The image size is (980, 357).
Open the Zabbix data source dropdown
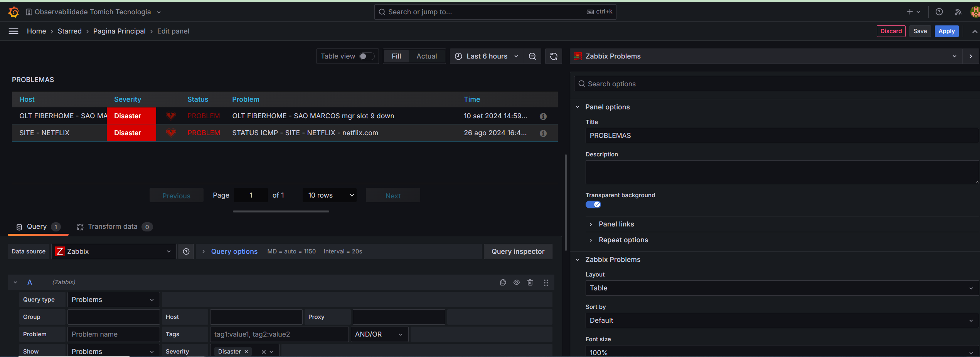tap(114, 251)
